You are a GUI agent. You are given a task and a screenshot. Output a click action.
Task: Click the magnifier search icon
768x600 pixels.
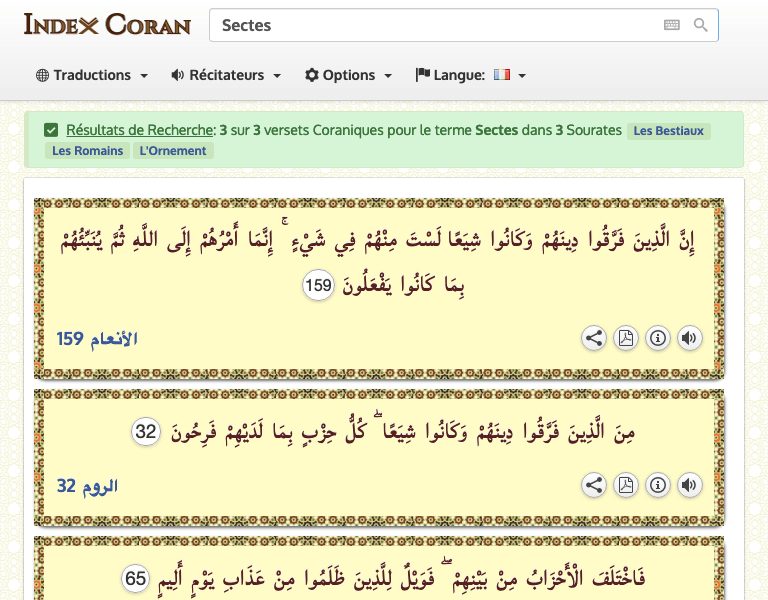(701, 25)
